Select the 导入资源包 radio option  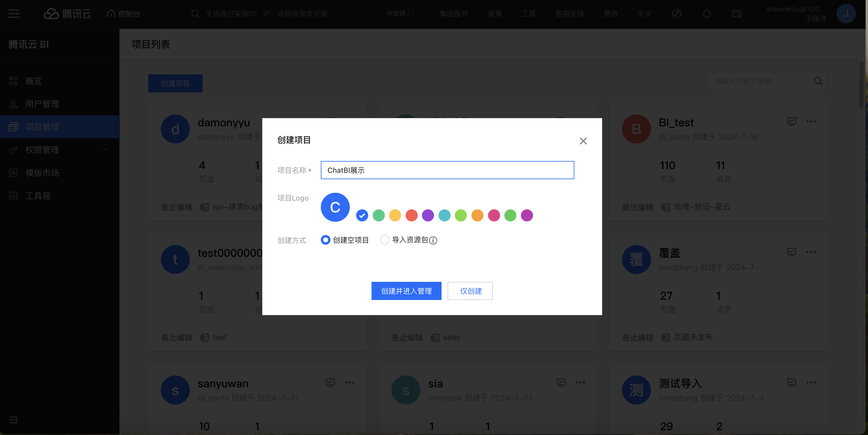coord(385,240)
